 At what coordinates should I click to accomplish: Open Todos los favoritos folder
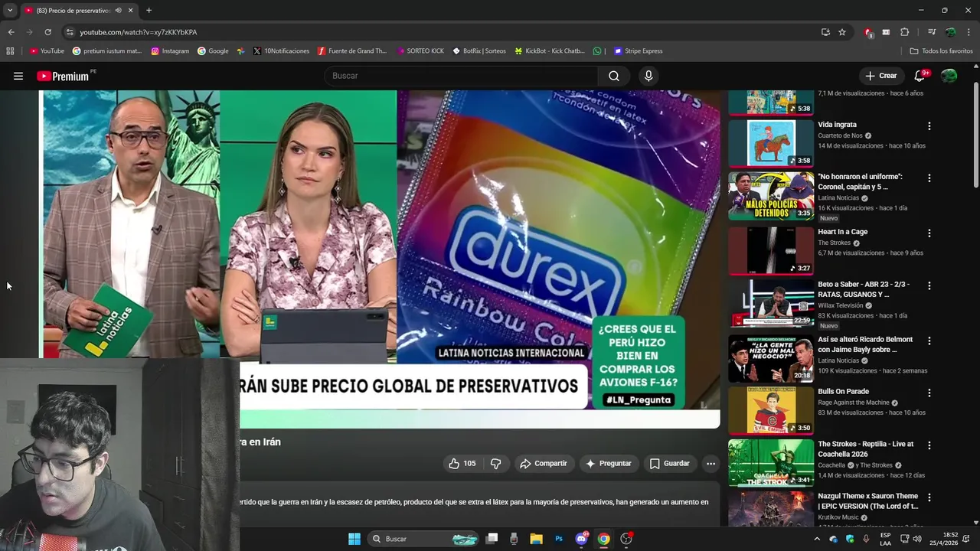coord(941,51)
